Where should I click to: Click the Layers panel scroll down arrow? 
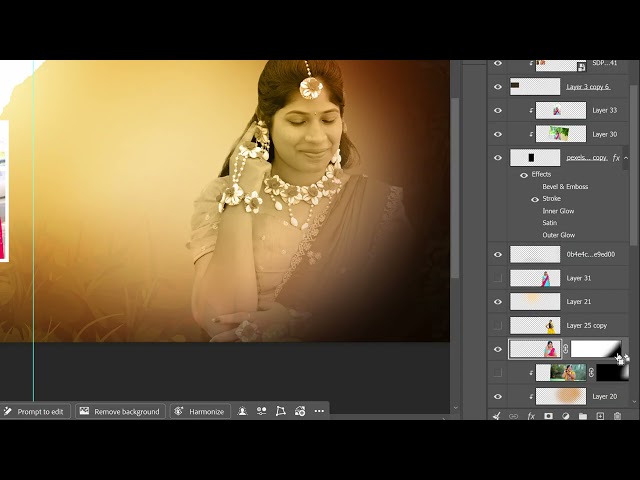tap(634, 402)
